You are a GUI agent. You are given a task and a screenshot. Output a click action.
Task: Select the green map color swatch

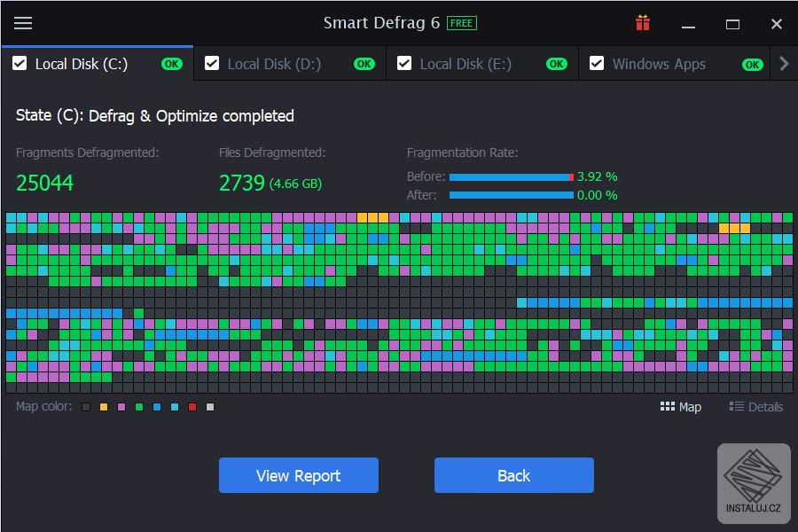coord(139,407)
